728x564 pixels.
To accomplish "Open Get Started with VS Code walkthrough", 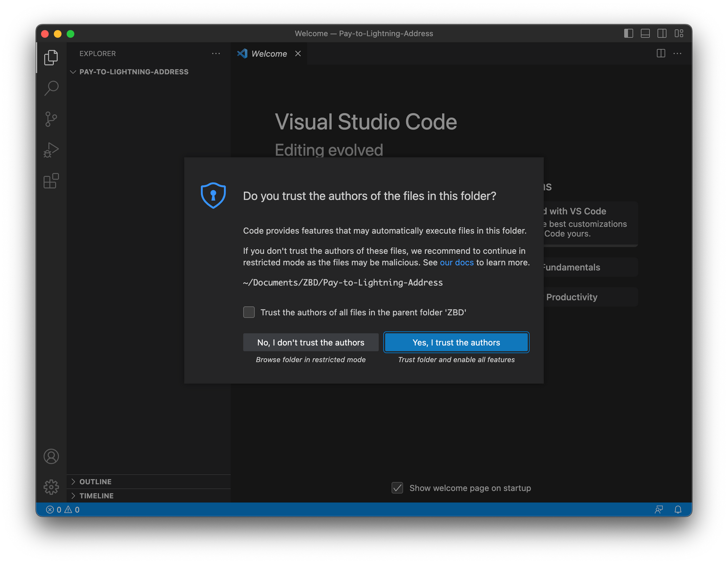I will 590,223.
